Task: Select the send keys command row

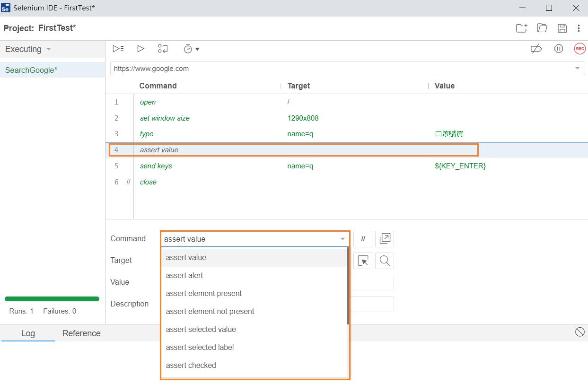Action: pos(347,166)
